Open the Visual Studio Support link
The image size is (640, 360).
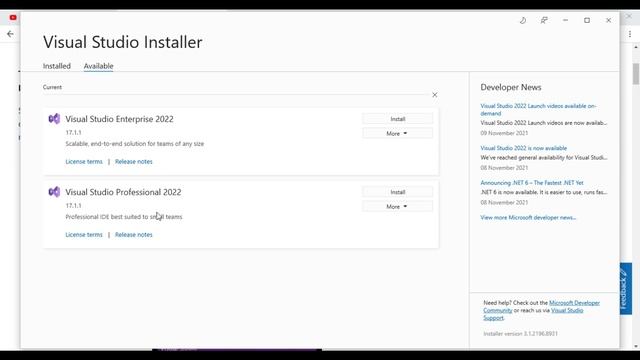(567, 311)
